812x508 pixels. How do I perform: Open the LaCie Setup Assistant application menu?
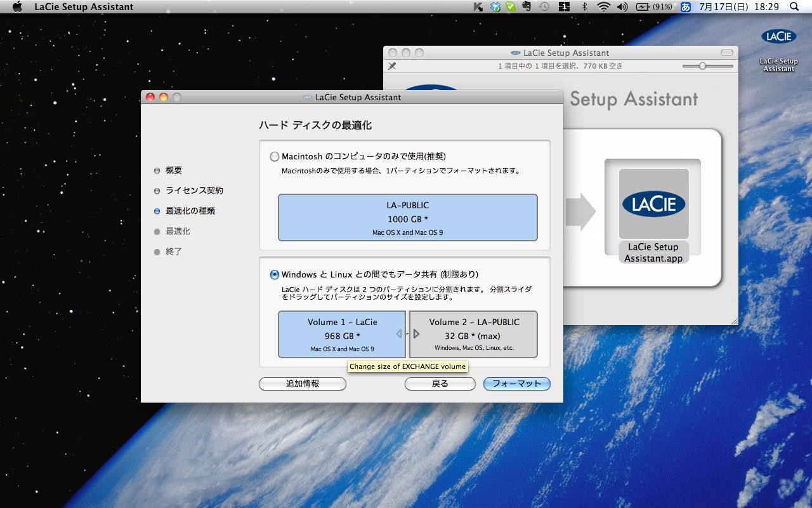click(84, 7)
